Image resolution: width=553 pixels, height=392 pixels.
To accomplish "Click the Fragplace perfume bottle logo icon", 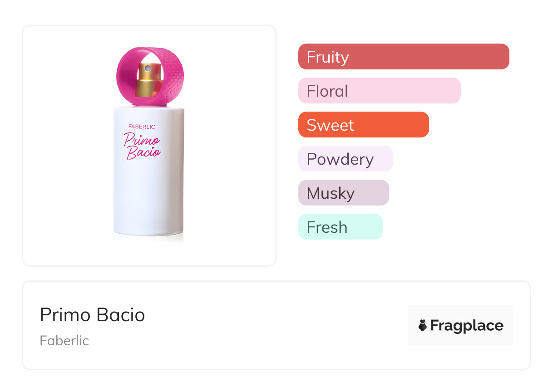I will pos(423,325).
